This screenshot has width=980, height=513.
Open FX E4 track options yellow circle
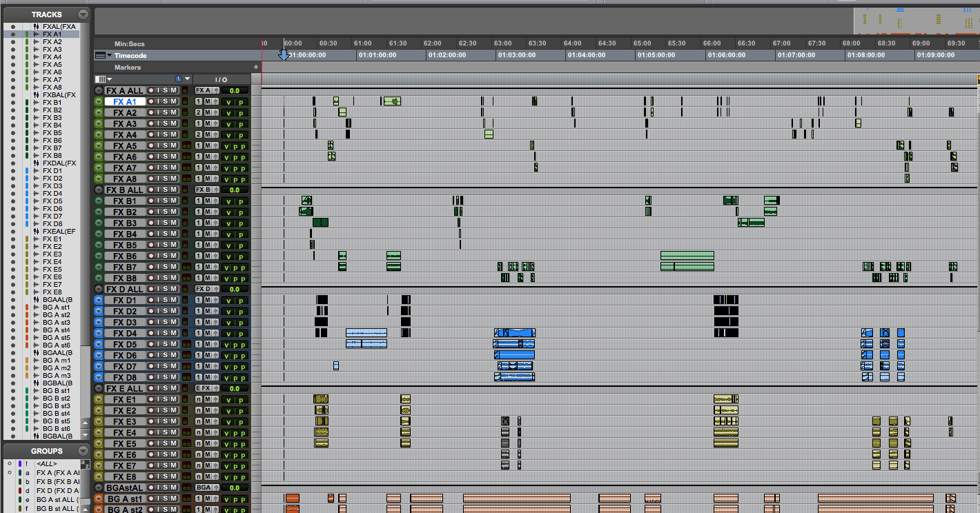(x=99, y=432)
